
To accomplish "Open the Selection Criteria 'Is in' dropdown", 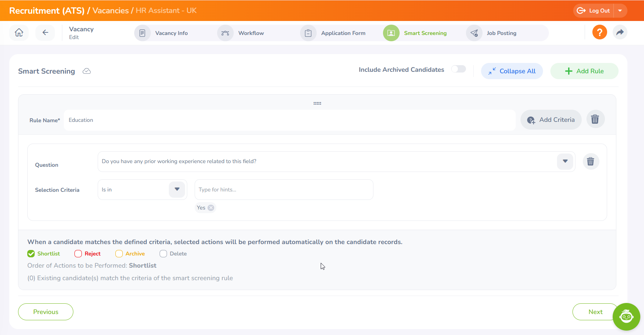I will 177,190.
